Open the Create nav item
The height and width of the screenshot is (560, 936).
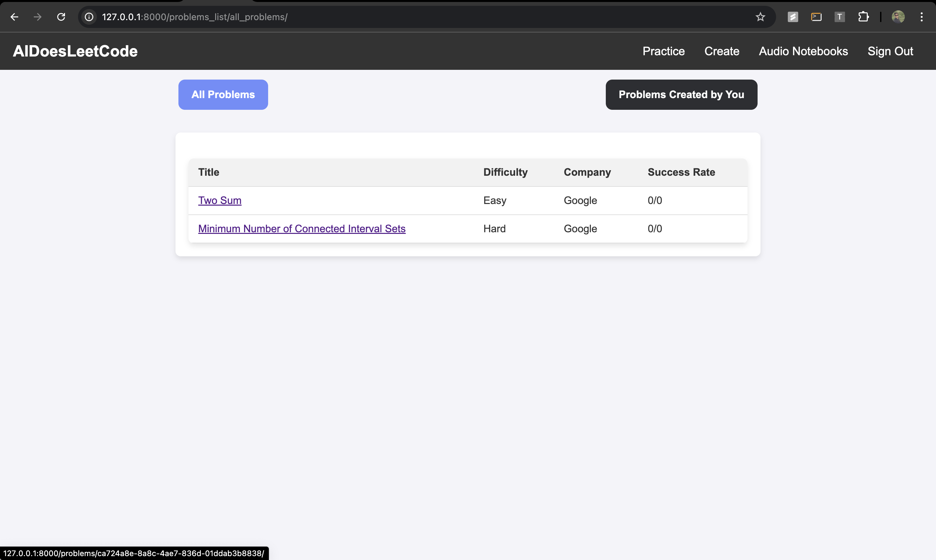(721, 51)
